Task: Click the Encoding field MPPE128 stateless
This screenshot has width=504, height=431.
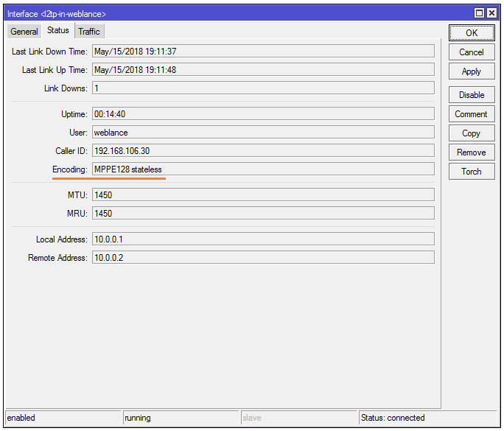Action: pyautogui.click(x=263, y=169)
